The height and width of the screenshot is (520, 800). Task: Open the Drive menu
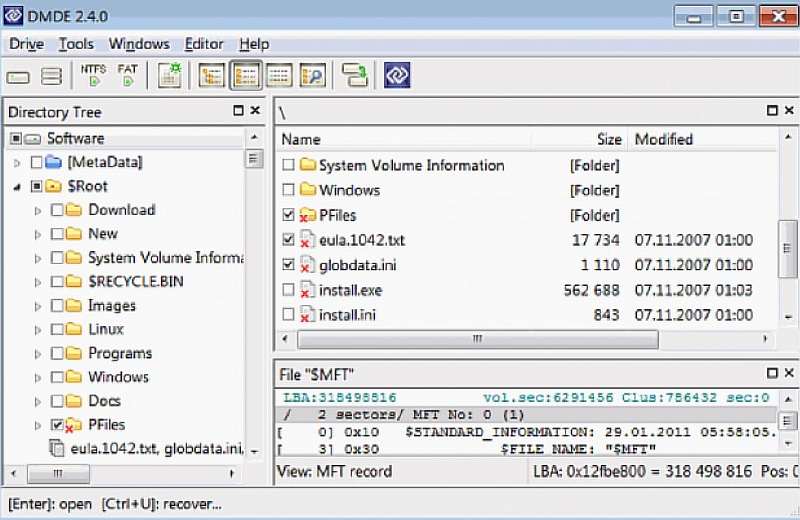click(27, 44)
